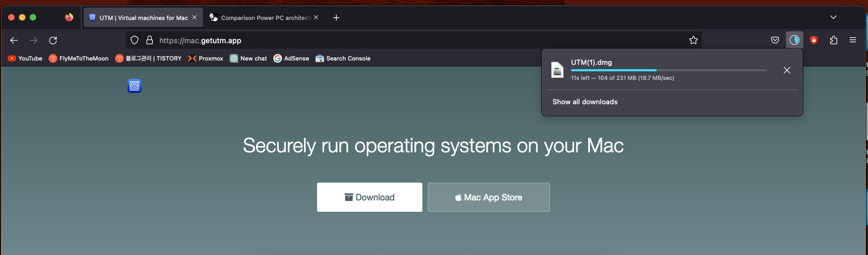Open the New chat bookmark
868x255 pixels.
pos(248,58)
